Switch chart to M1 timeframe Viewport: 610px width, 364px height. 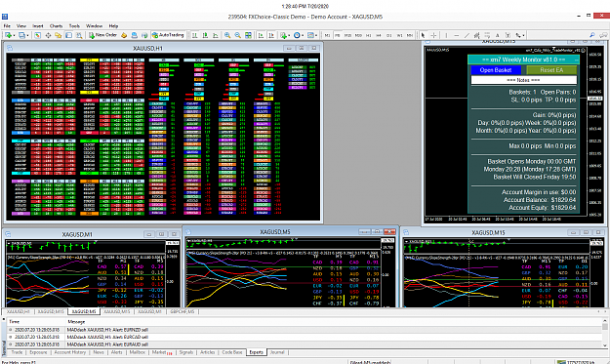327,35
